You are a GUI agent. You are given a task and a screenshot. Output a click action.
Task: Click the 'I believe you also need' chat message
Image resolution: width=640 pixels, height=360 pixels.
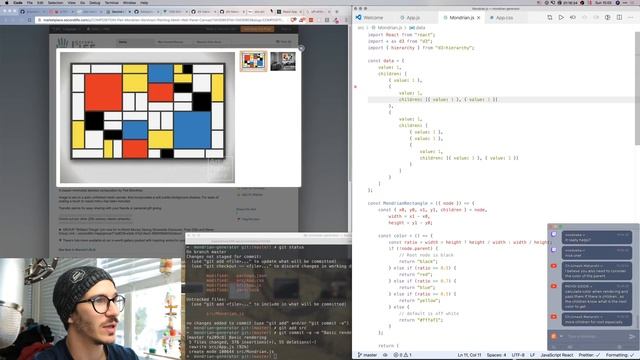597,271
